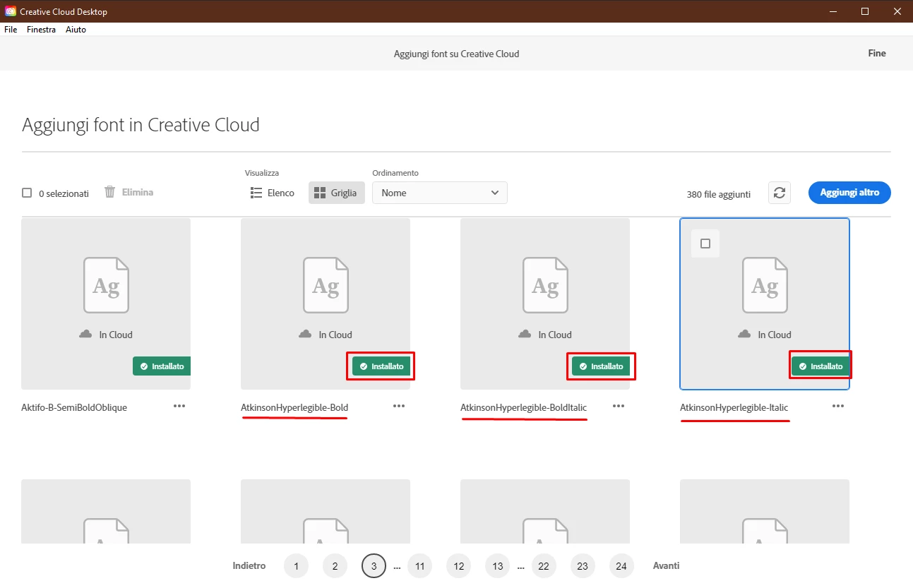
Task: Click the Fine button
Action: pos(877,53)
